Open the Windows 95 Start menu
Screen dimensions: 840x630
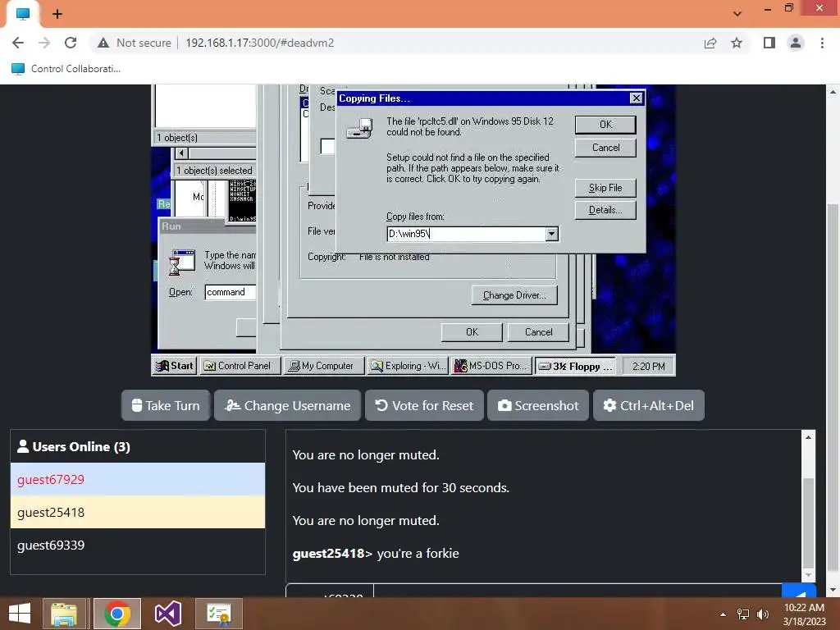(x=175, y=366)
